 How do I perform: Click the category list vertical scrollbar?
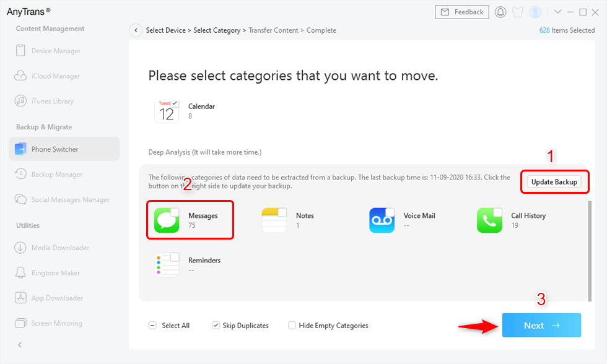[x=590, y=251]
